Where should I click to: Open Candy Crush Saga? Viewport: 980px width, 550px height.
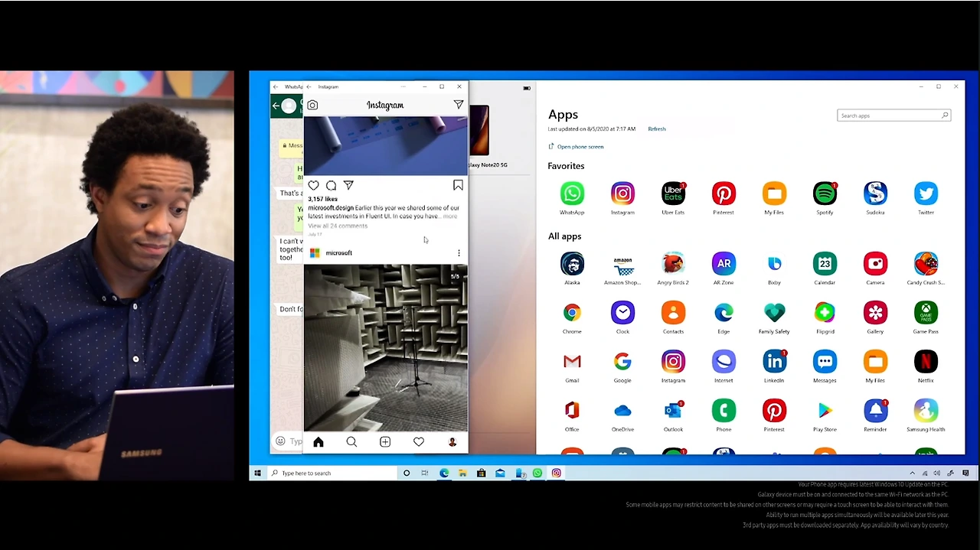pyautogui.click(x=926, y=264)
